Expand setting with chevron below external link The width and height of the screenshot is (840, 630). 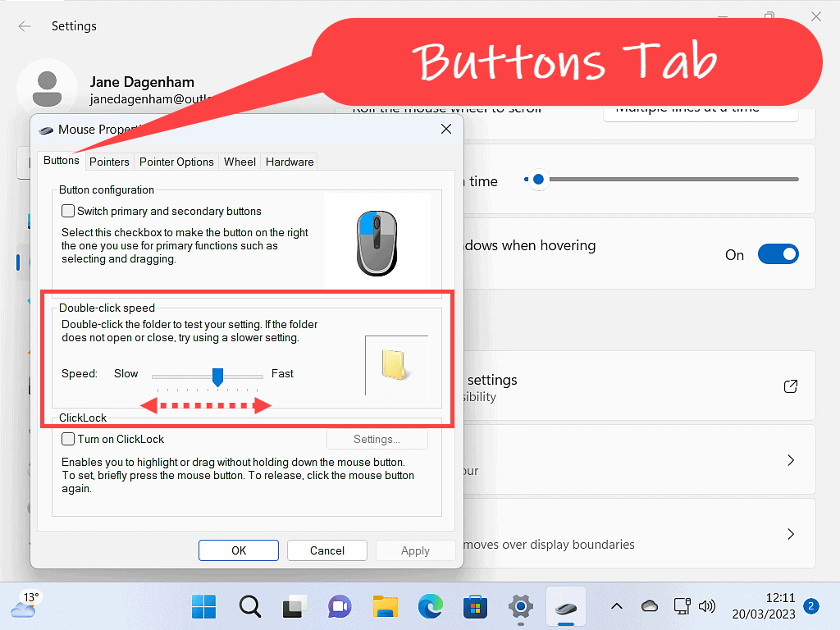click(791, 460)
